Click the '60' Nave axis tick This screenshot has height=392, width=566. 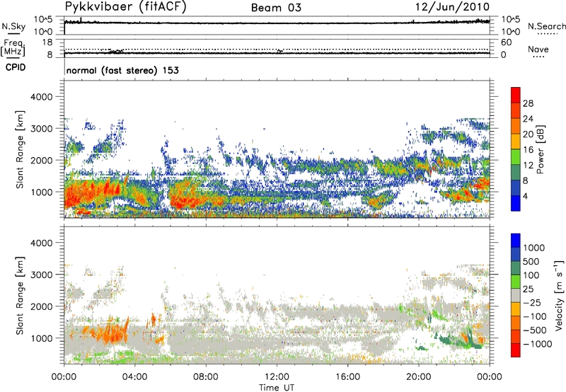click(507, 42)
